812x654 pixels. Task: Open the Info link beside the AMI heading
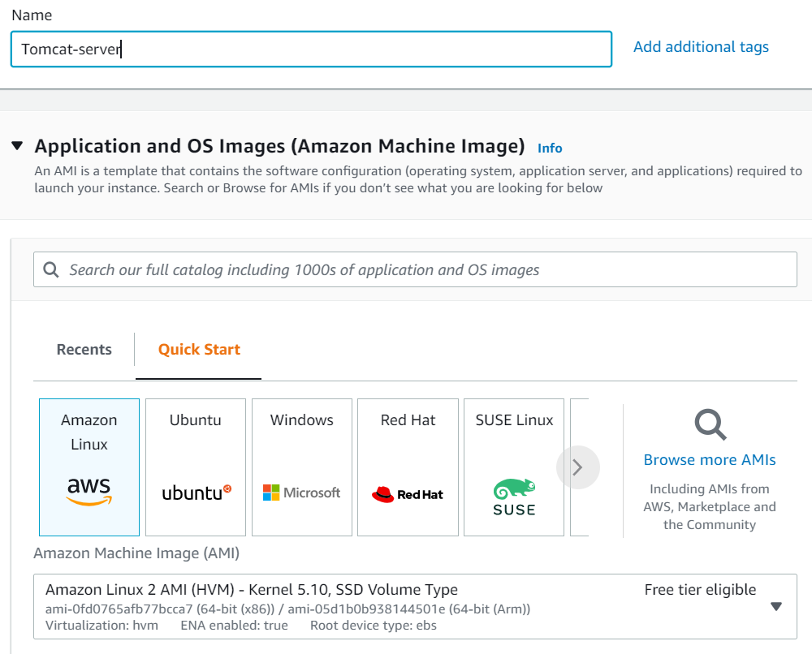[550, 148]
